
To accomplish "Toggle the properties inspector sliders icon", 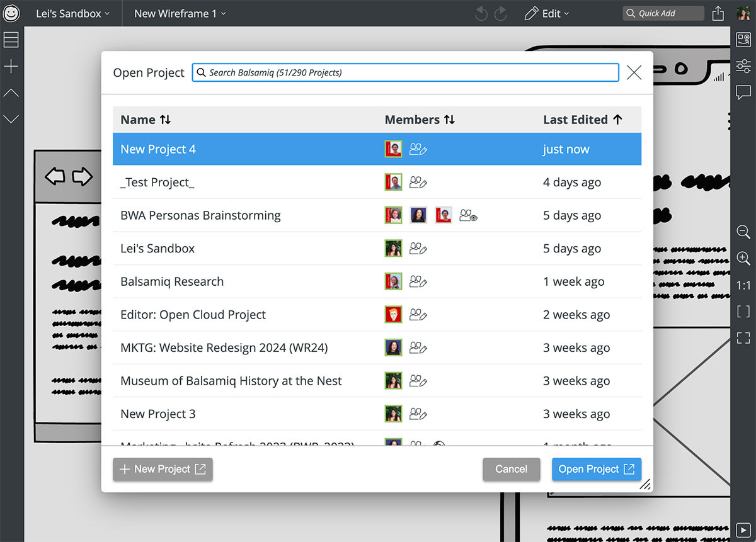I will [743, 66].
